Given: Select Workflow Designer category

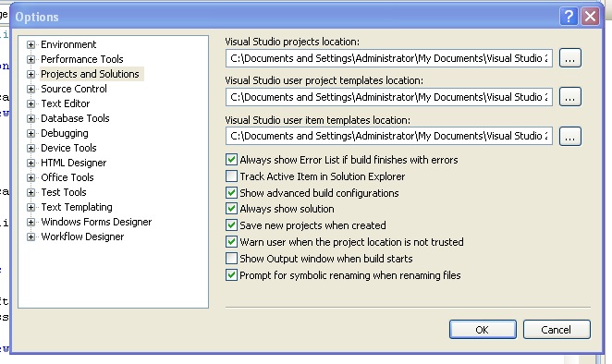Looking at the screenshot, I should (82, 237).
